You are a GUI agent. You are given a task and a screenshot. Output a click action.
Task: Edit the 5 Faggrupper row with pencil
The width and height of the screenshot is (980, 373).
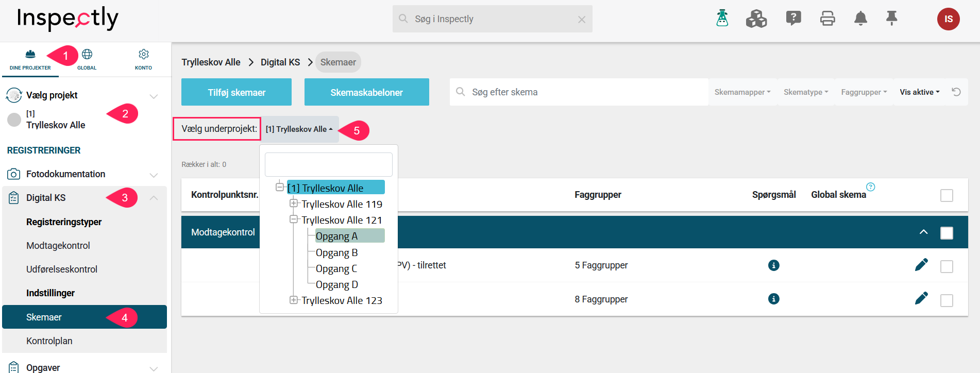point(921,265)
